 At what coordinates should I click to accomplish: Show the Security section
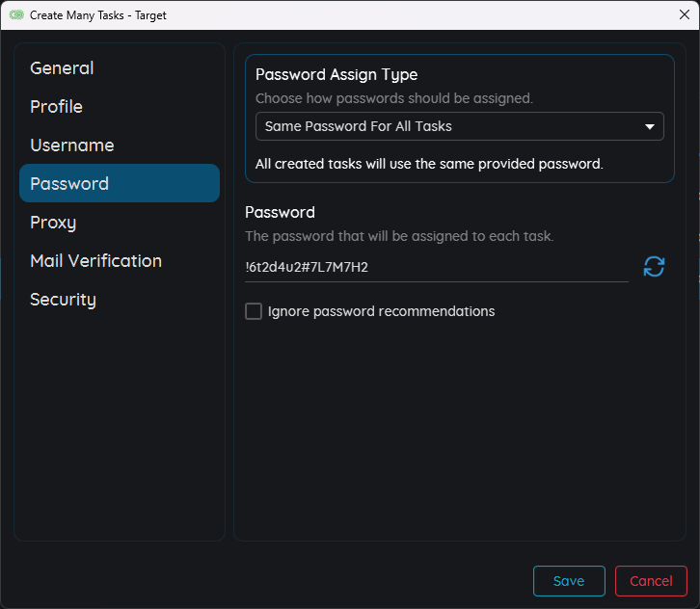coord(63,300)
